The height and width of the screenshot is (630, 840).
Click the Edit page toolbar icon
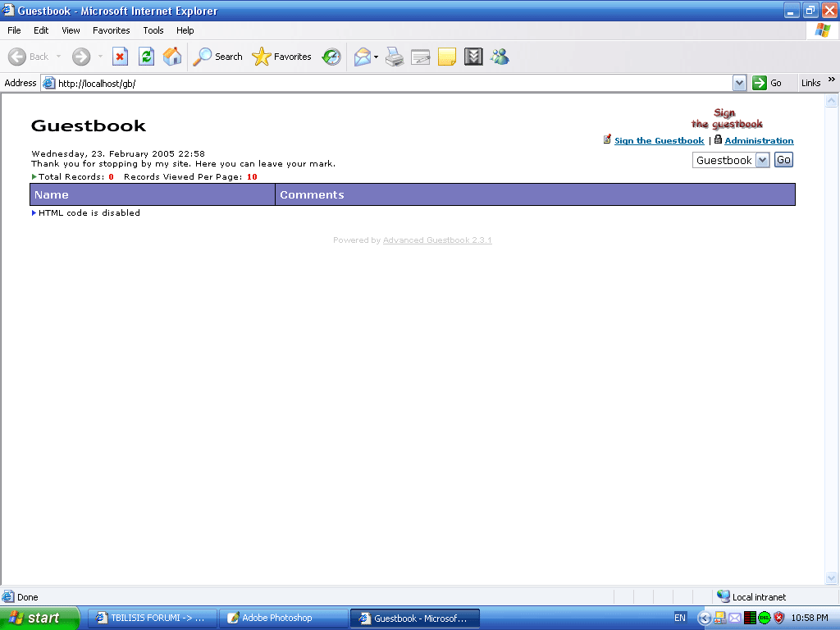coord(421,57)
